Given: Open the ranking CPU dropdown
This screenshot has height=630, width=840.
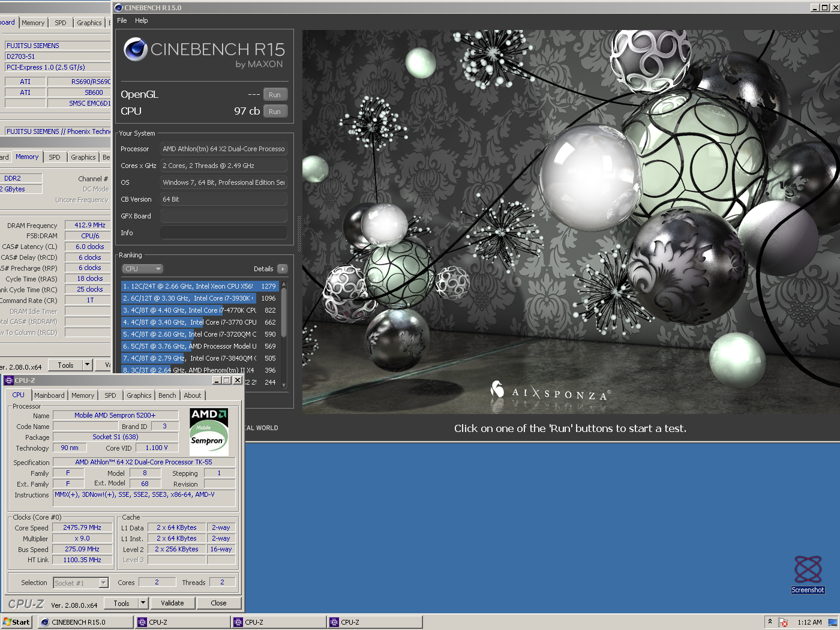Looking at the screenshot, I should (143, 269).
